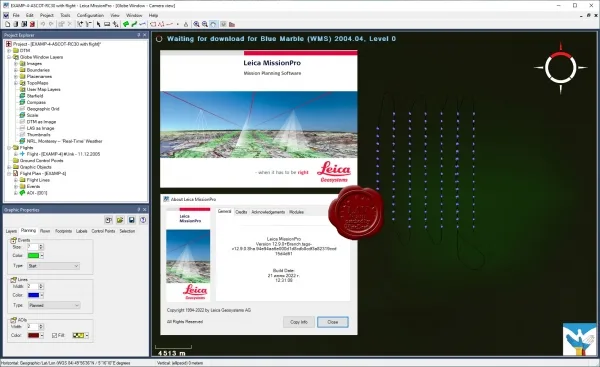The width and height of the screenshot is (600, 367).
Task: Toggle Compass layer visibility icon
Action: [x=23, y=102]
